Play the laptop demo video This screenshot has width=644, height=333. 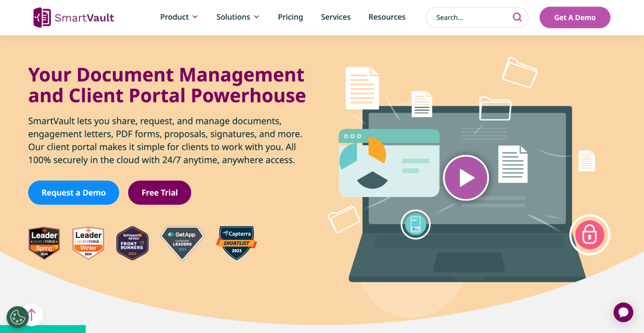(466, 178)
